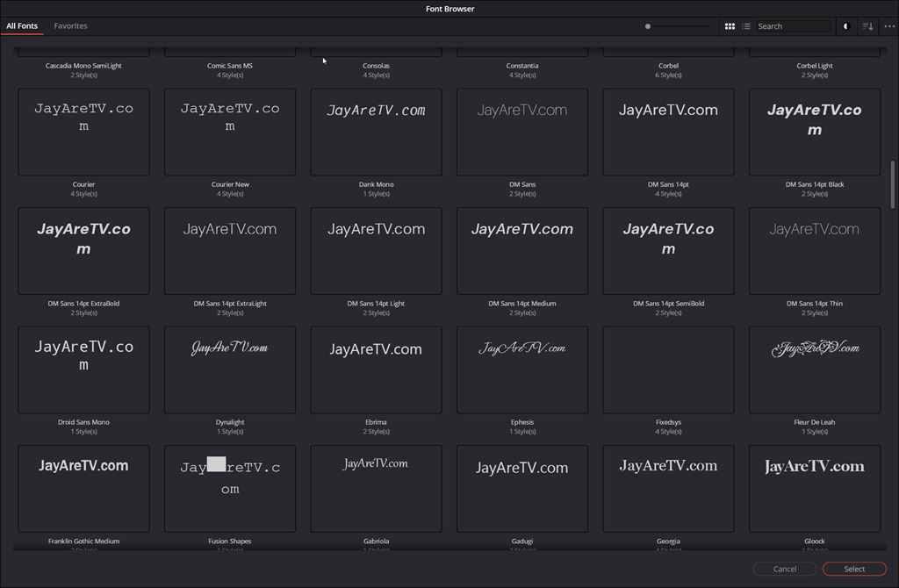Choose the DM Sans 14pt Black font
899x588 pixels.
click(x=814, y=132)
